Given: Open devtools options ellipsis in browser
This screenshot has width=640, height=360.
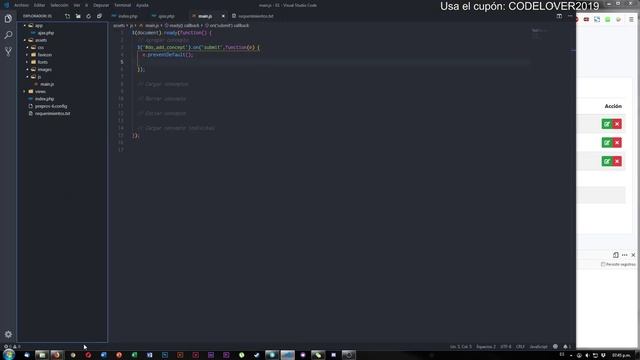Looking at the screenshot, I should coord(624,255).
